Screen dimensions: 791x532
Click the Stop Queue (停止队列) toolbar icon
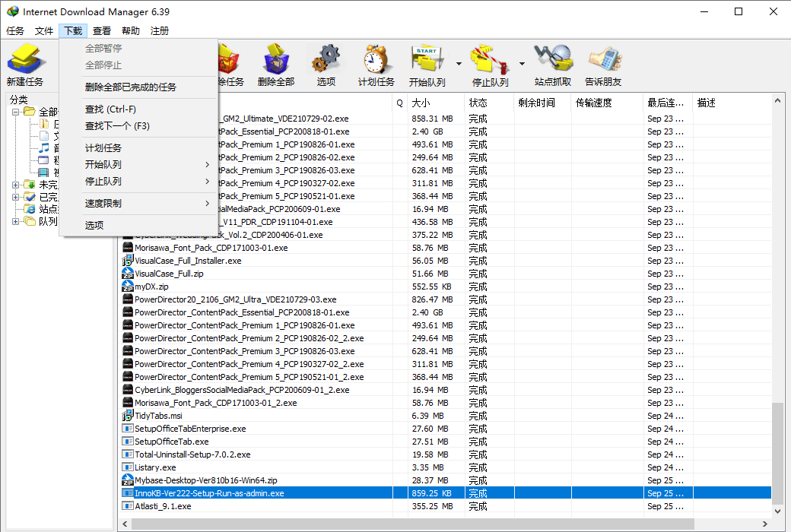coord(490,60)
